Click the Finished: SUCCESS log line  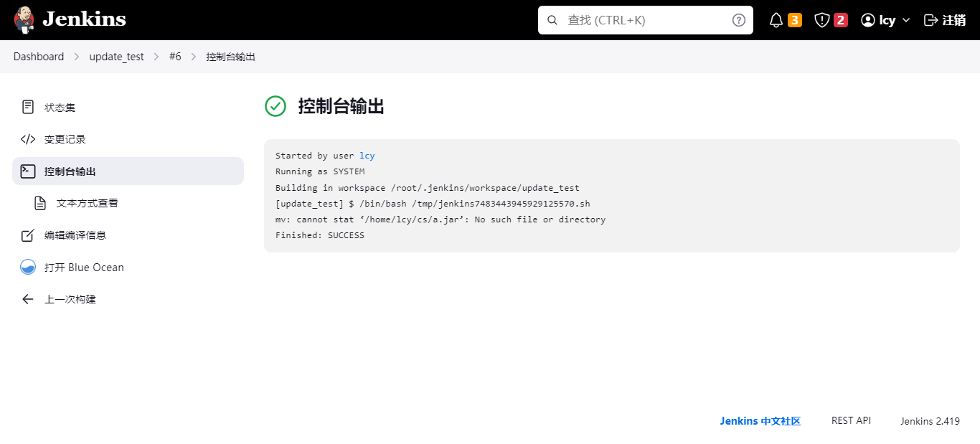(x=320, y=235)
